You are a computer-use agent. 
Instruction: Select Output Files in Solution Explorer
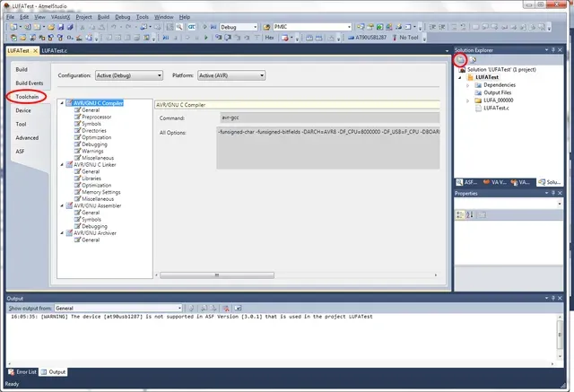pyautogui.click(x=497, y=92)
